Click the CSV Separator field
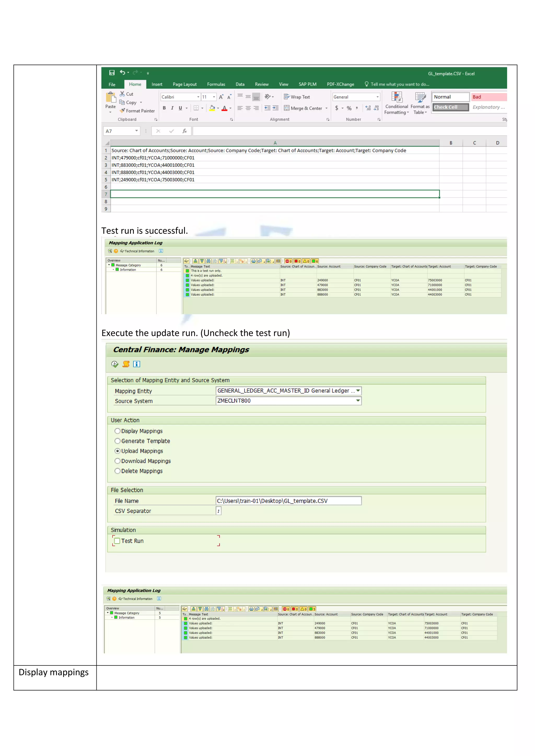The image size is (535, 756). coord(218,511)
